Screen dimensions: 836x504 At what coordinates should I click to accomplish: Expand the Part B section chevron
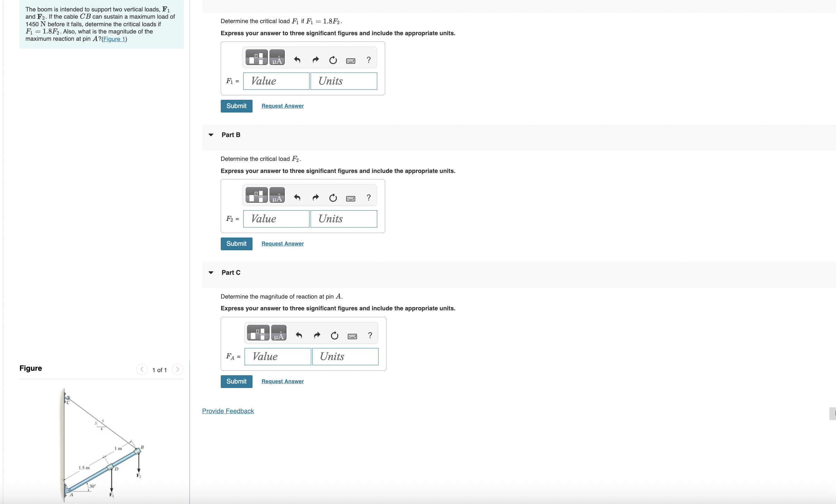pyautogui.click(x=211, y=134)
